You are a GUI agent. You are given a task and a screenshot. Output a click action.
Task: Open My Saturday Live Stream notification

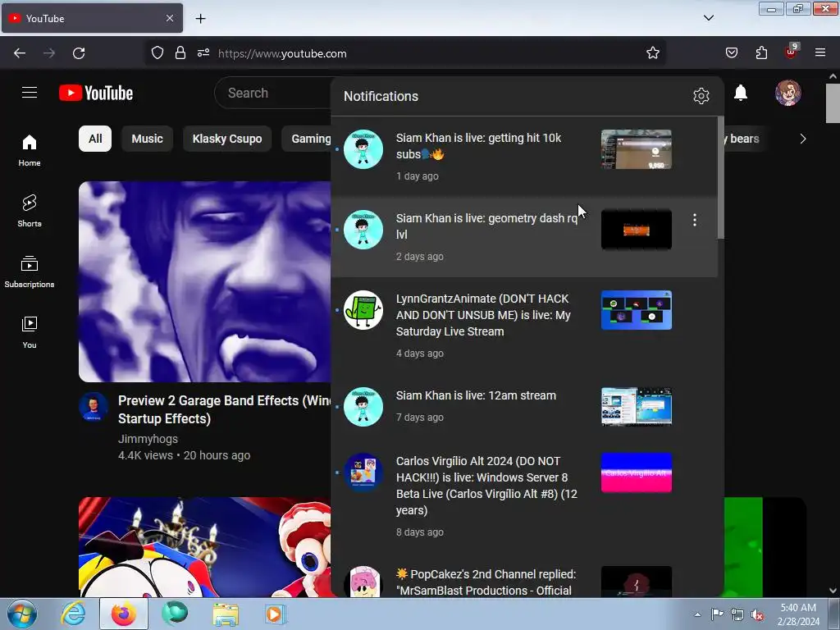click(524, 326)
